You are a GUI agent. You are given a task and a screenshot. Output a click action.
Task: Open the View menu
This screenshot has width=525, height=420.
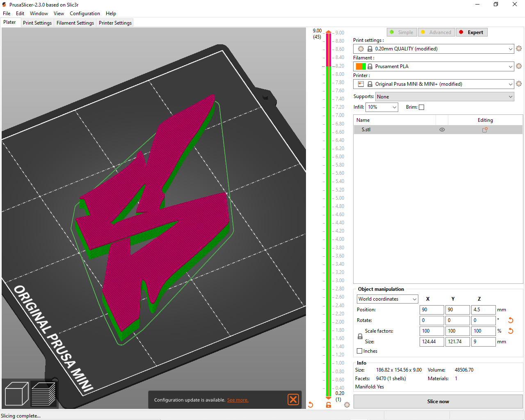59,14
